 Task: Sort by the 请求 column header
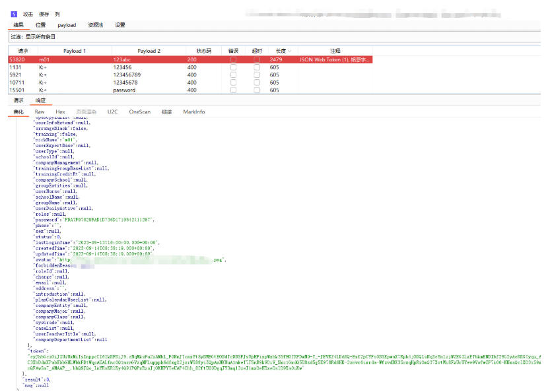pyautogui.click(x=23, y=51)
